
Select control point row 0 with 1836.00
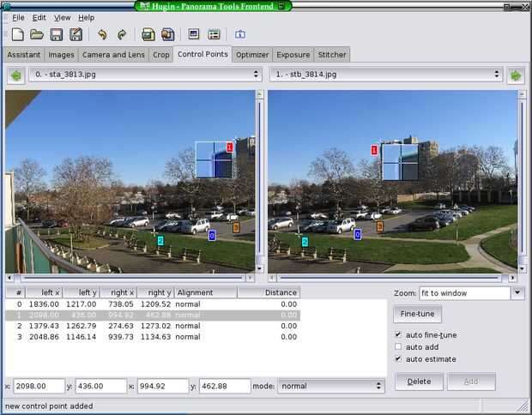[x=153, y=304]
